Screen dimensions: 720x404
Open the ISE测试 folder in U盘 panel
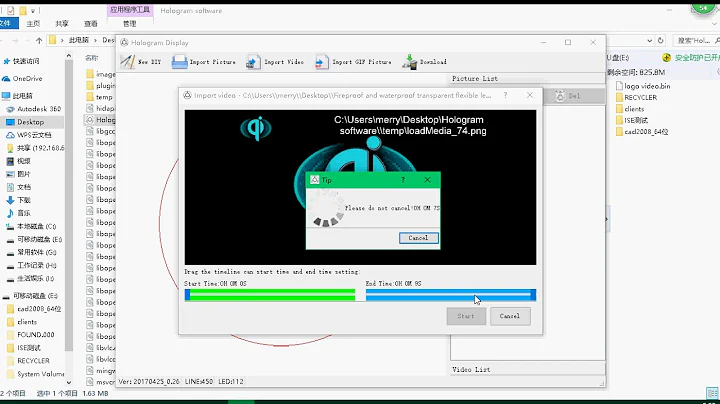click(x=636, y=120)
